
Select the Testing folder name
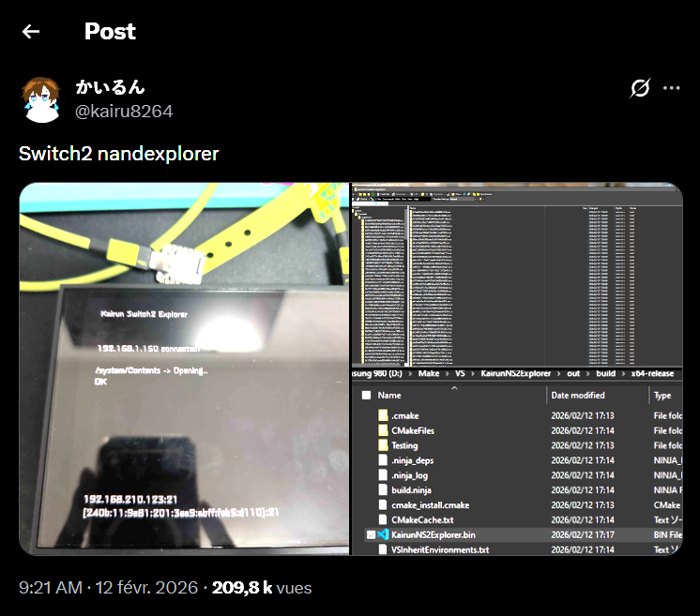(404, 445)
